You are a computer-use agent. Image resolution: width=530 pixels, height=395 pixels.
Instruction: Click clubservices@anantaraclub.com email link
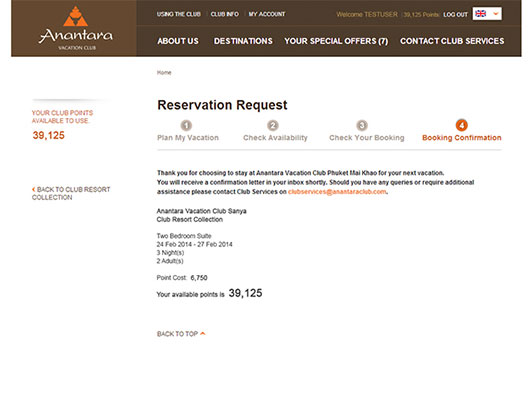337,192
